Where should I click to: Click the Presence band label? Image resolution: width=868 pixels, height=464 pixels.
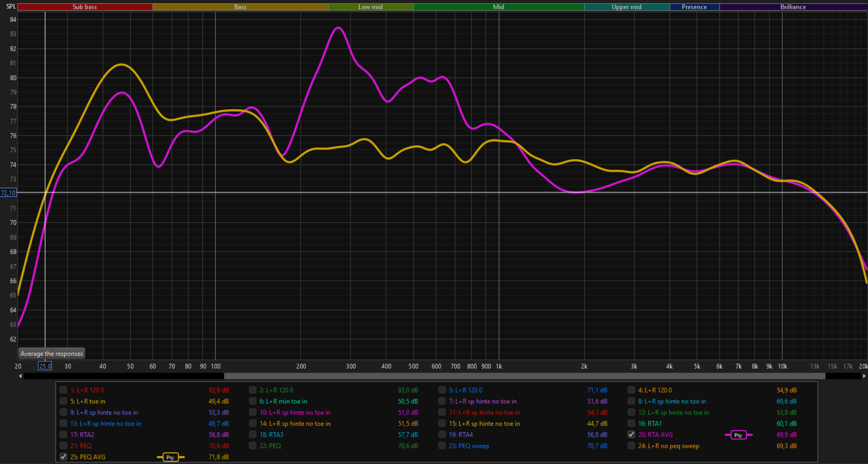coord(694,7)
